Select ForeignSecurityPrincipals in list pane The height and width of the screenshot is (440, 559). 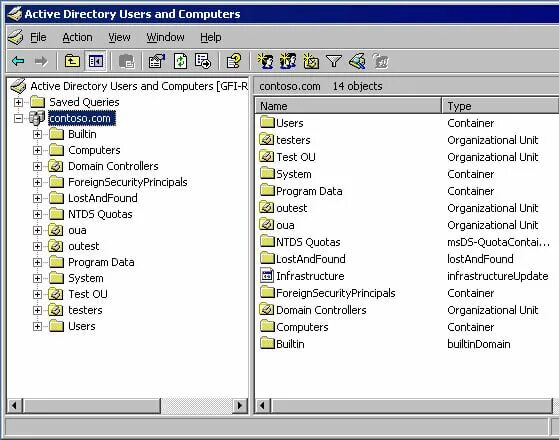336,293
